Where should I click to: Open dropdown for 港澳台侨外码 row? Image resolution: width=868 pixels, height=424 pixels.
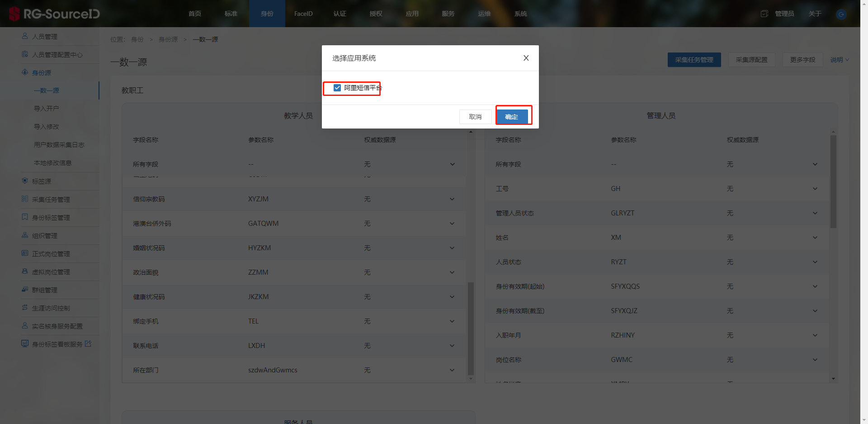point(452,224)
